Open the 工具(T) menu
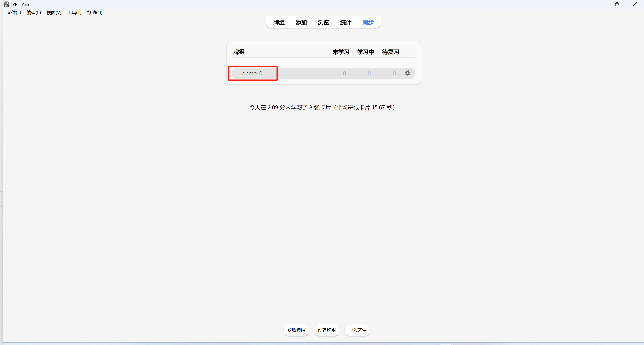644x345 pixels. [74, 12]
